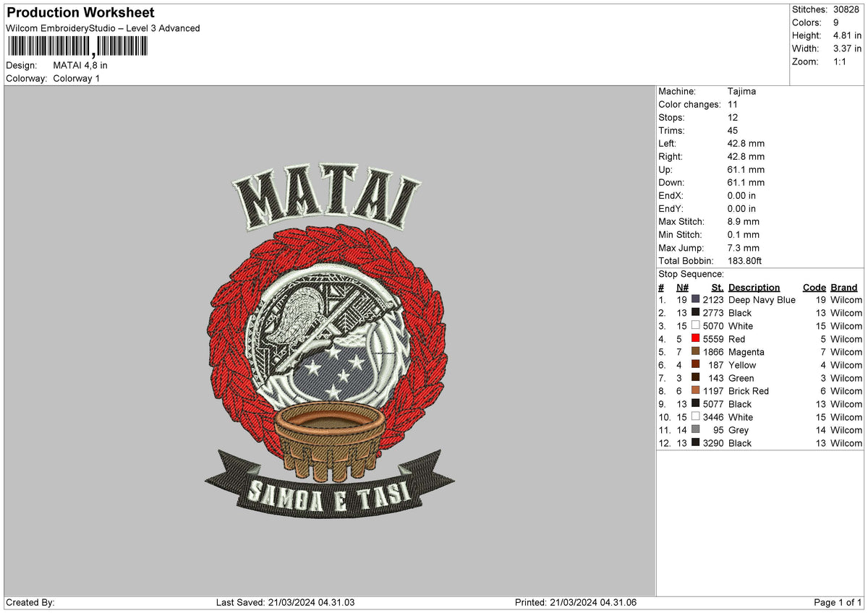Select the Magenta description text
This screenshot has width=868, height=613.
(746, 352)
